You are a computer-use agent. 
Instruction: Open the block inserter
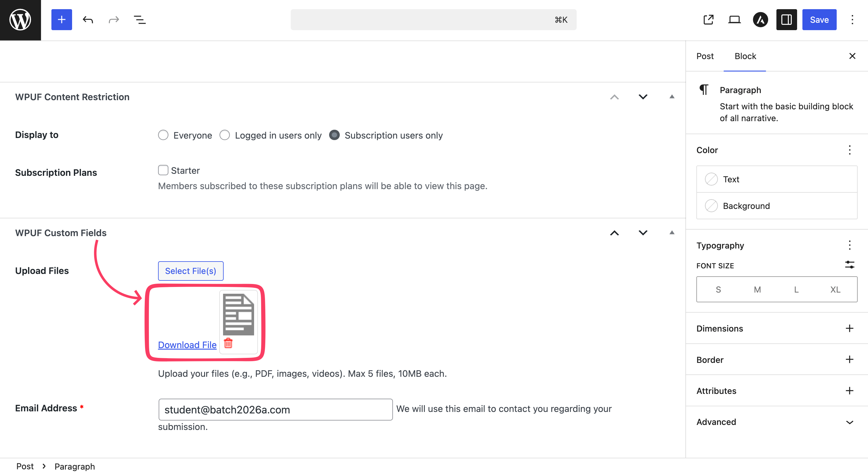(x=61, y=20)
